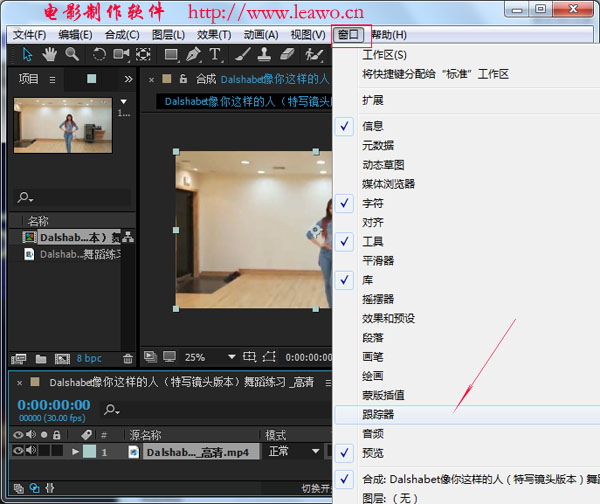Select the Camera tool
This screenshot has width=600, height=504.
pos(121,54)
